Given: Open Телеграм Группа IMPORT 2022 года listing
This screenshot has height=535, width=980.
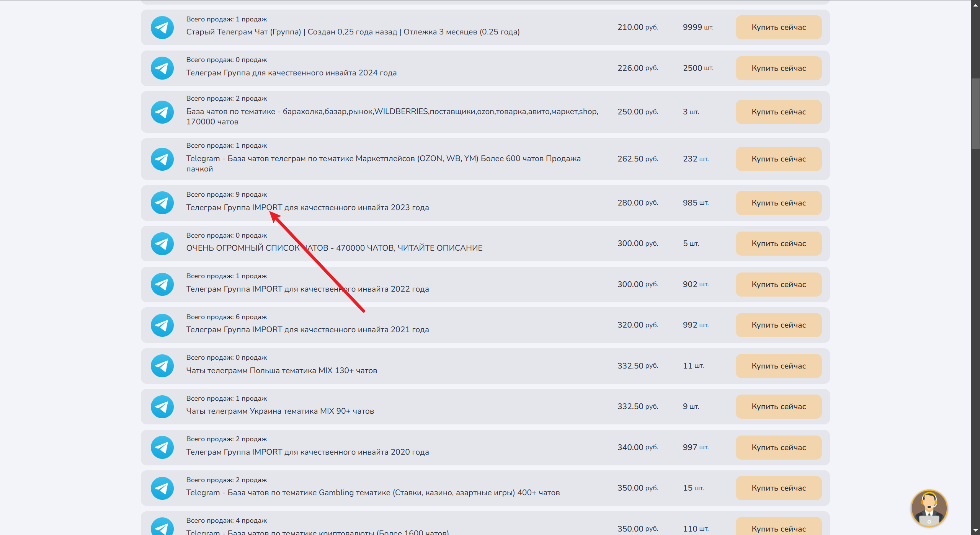Looking at the screenshot, I should tap(307, 289).
